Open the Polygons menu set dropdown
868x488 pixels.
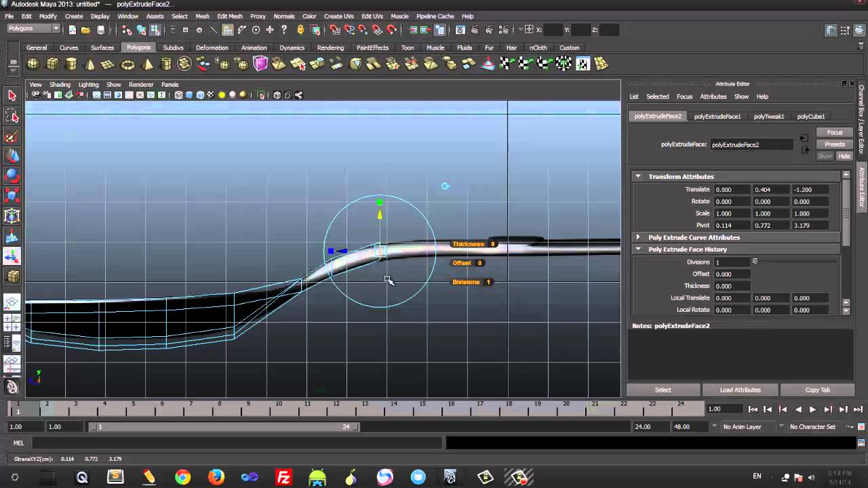click(x=33, y=28)
